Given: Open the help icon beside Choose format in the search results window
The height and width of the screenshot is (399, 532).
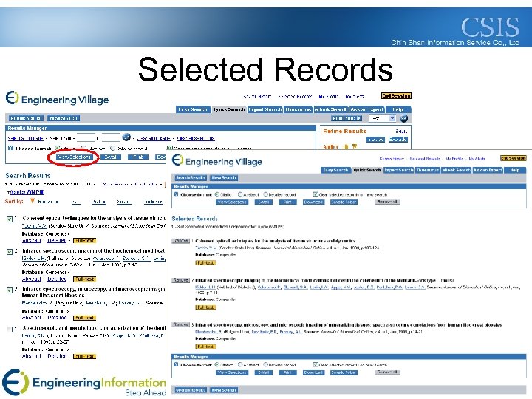Looking at the screenshot, I should (x=10, y=148).
